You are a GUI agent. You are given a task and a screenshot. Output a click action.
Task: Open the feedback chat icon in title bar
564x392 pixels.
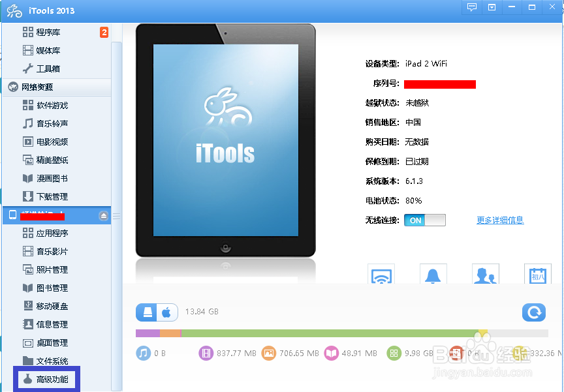[472, 7]
